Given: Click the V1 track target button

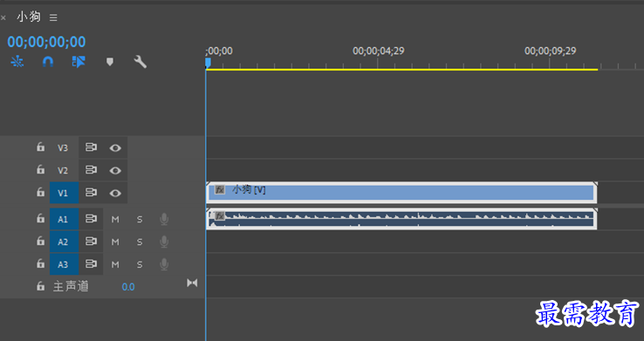Looking at the screenshot, I should 63,193.
